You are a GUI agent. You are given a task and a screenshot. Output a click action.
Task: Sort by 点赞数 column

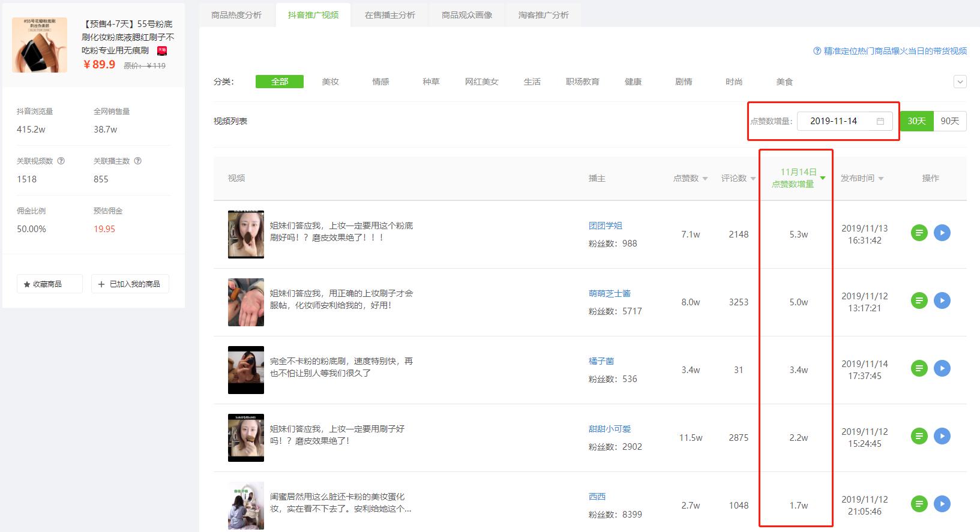[x=690, y=178]
